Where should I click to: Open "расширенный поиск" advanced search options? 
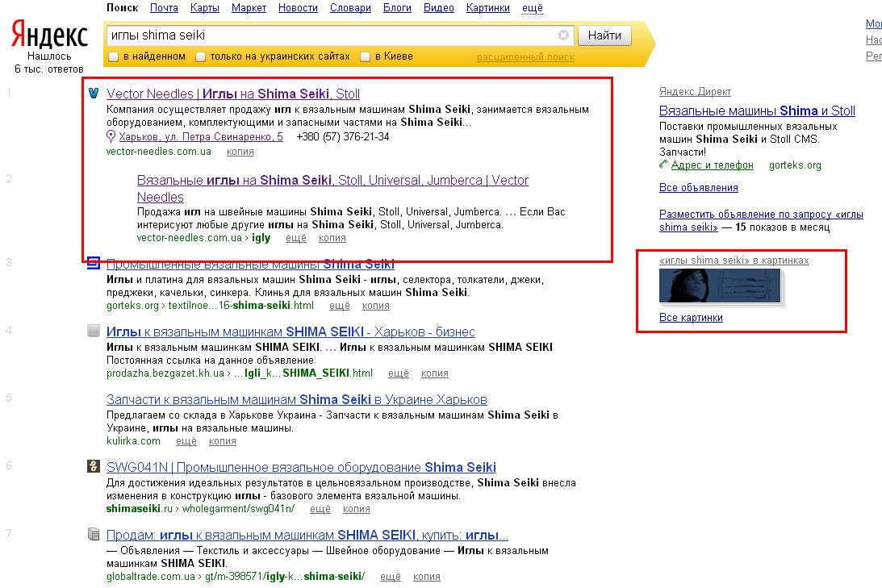[525, 57]
